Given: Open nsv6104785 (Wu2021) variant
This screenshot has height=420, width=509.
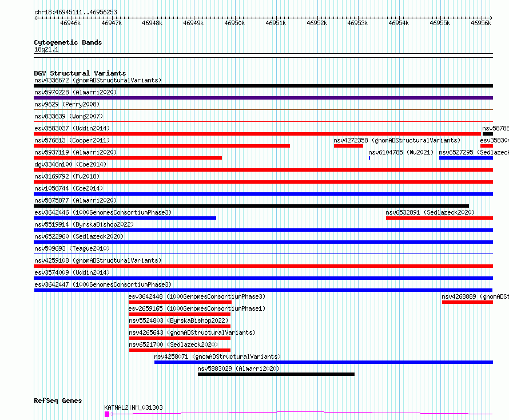Looking at the screenshot, I should pos(401,152).
